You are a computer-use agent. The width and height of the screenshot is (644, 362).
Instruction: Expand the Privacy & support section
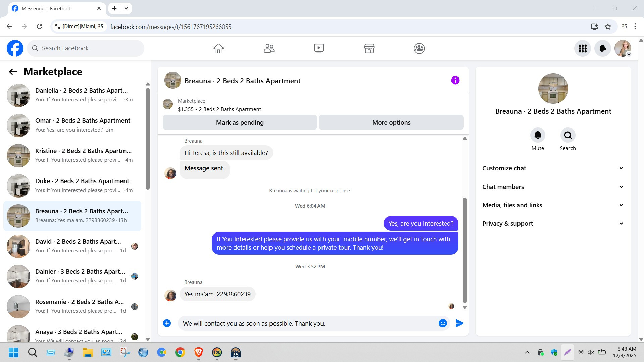(x=553, y=224)
